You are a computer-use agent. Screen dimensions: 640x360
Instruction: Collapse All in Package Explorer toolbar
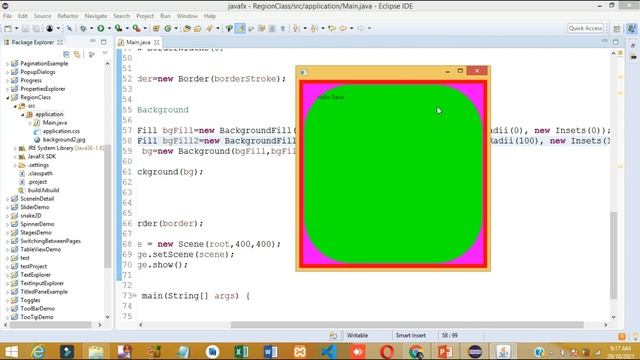[x=66, y=54]
